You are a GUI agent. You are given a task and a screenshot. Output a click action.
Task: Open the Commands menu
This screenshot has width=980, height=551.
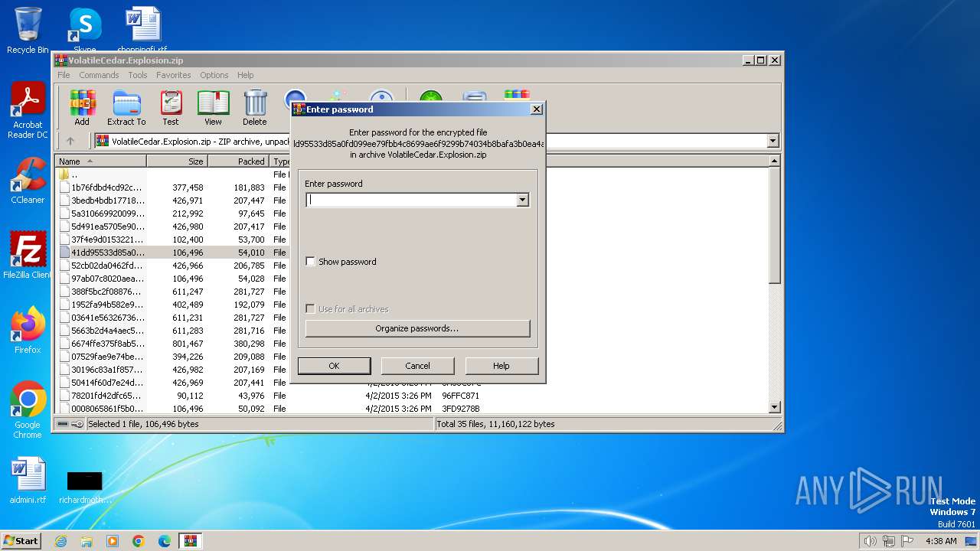point(99,75)
